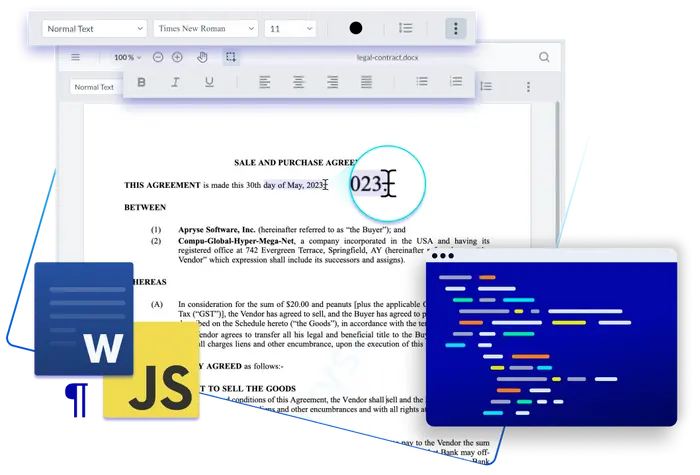Click the SALE AND PURCHASE AGREEMENT heading
Viewport: 700px width, 475px height.
296,162
